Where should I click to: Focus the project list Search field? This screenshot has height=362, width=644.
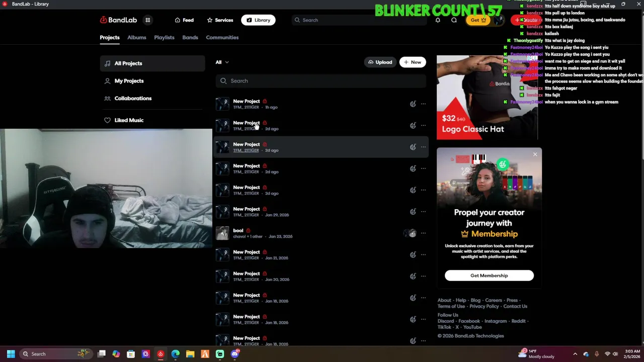pyautogui.click(x=322, y=81)
